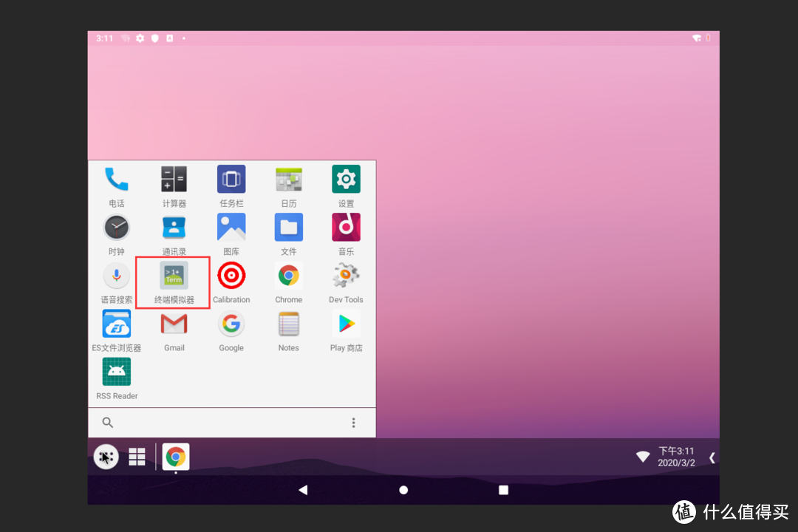
Task: Open Play 商店 store
Action: (x=346, y=331)
